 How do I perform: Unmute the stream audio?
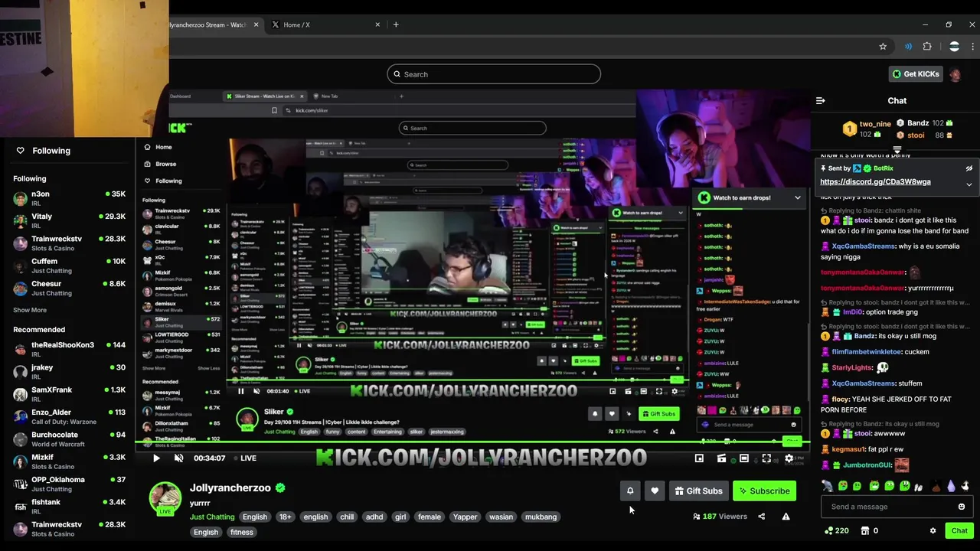[x=178, y=458]
